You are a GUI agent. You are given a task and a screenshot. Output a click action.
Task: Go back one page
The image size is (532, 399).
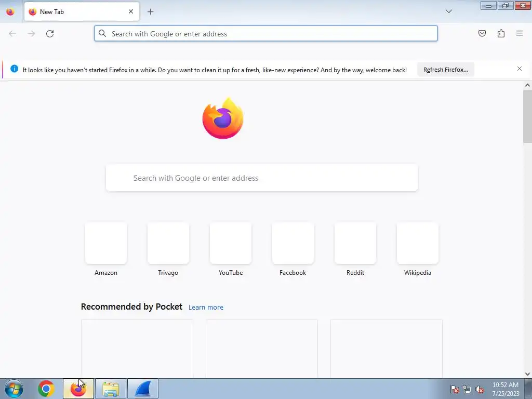12,34
